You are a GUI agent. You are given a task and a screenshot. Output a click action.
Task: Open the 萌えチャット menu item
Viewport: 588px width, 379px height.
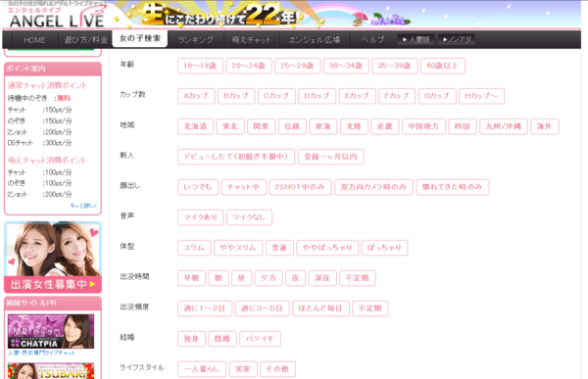click(251, 40)
